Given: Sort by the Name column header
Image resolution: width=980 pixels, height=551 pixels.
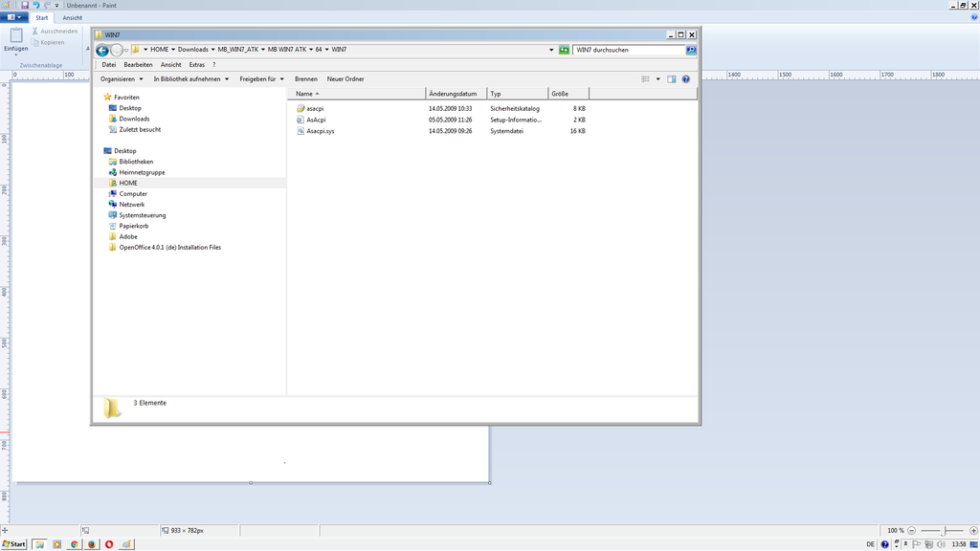Looking at the screenshot, I should pos(357,94).
